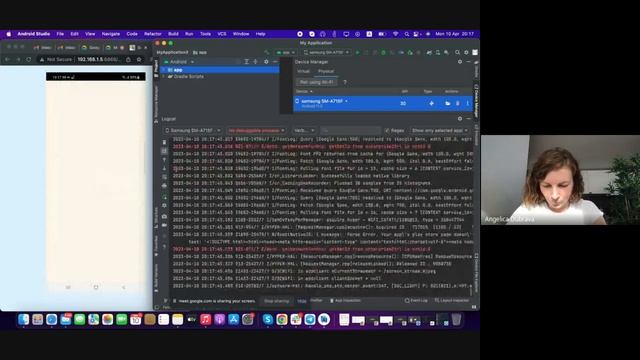Click the Make Project hammer icon
The width and height of the screenshot is (640, 360).
267,53
